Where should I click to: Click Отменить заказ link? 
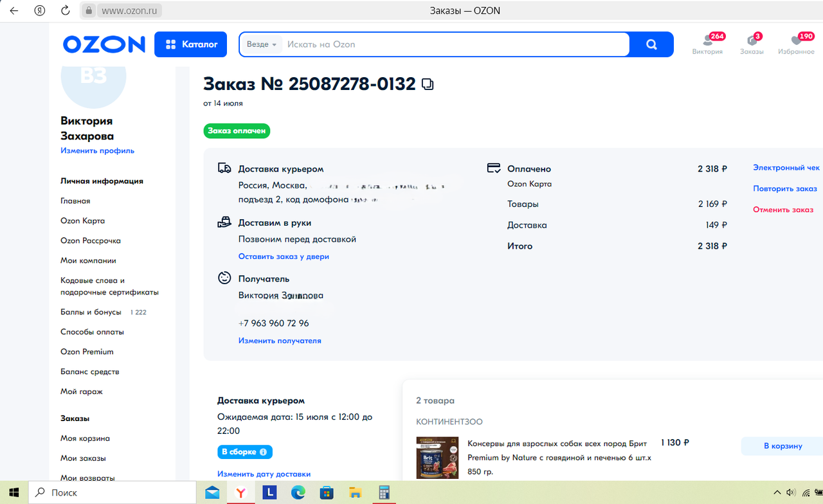pyautogui.click(x=783, y=210)
